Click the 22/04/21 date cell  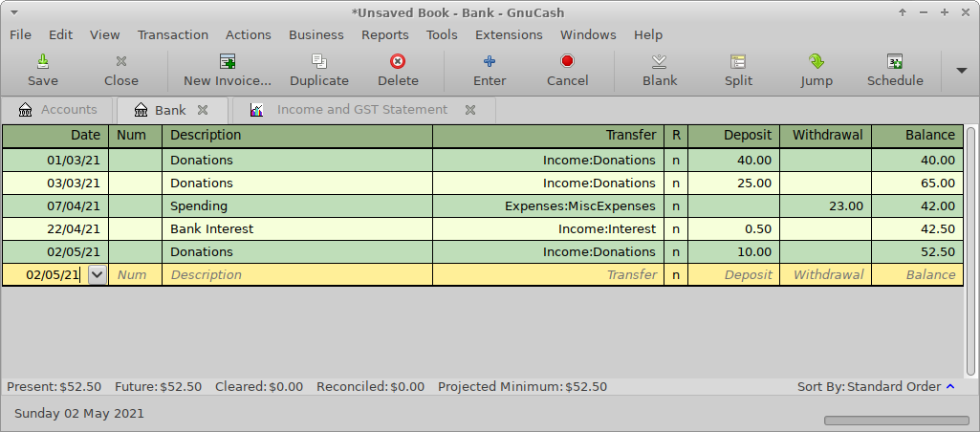[55, 228]
